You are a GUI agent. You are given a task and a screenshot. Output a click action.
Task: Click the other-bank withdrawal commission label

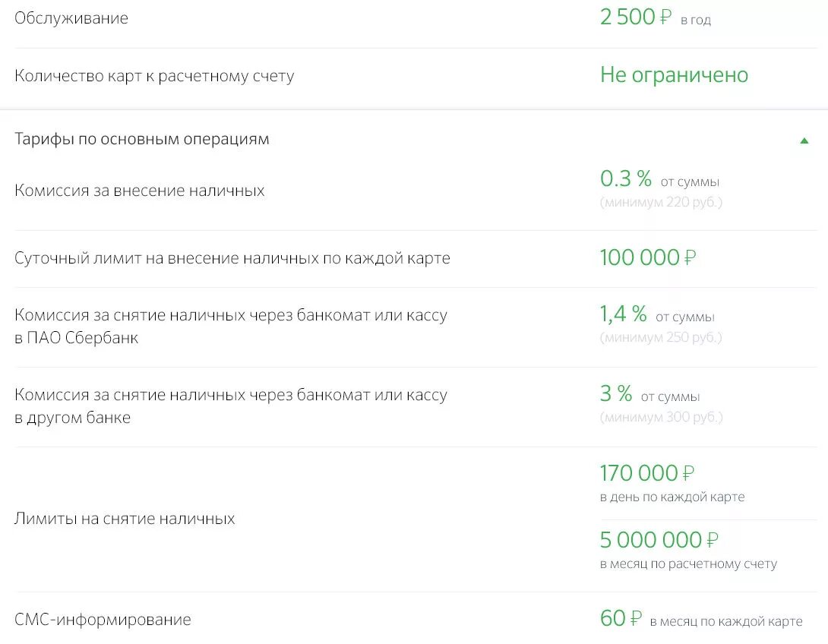[x=231, y=406]
